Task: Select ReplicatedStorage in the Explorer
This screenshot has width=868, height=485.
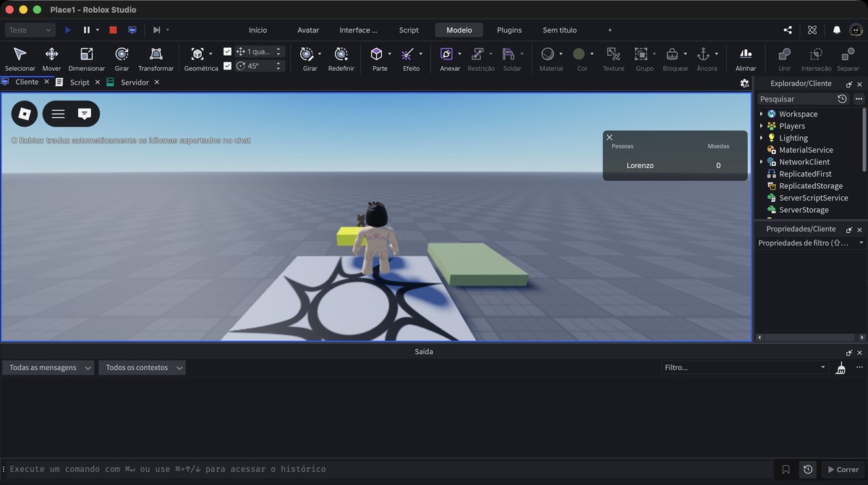Action: coord(811,186)
